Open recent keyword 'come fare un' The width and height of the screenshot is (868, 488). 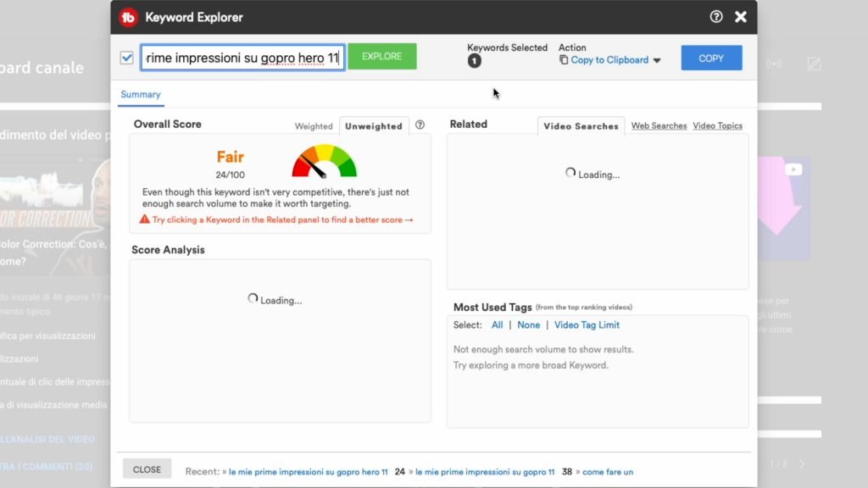pos(608,472)
